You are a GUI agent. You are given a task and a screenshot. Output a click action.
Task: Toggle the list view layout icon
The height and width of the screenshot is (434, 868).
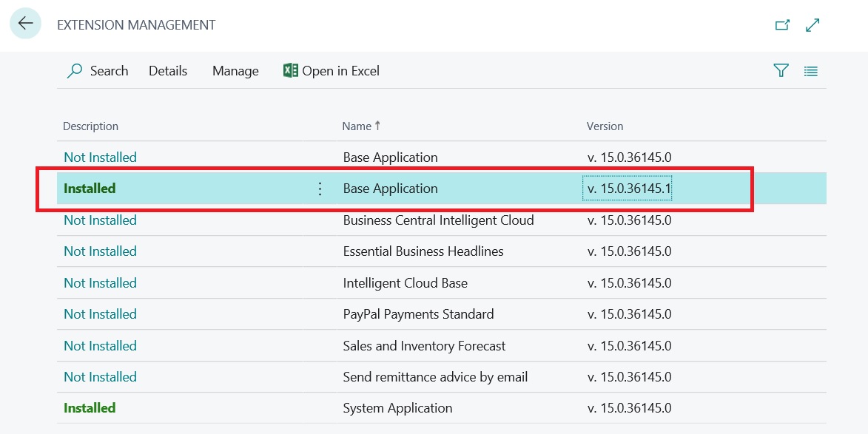[811, 72]
